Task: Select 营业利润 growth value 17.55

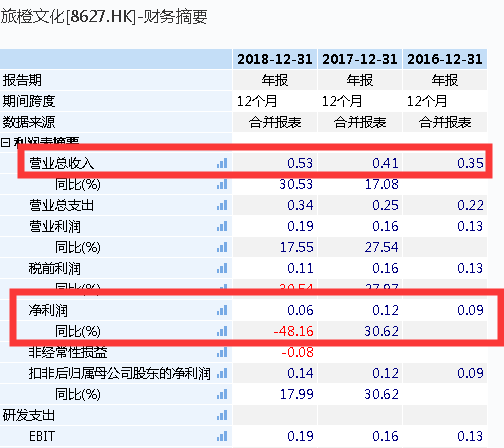Action: pyautogui.click(x=296, y=247)
